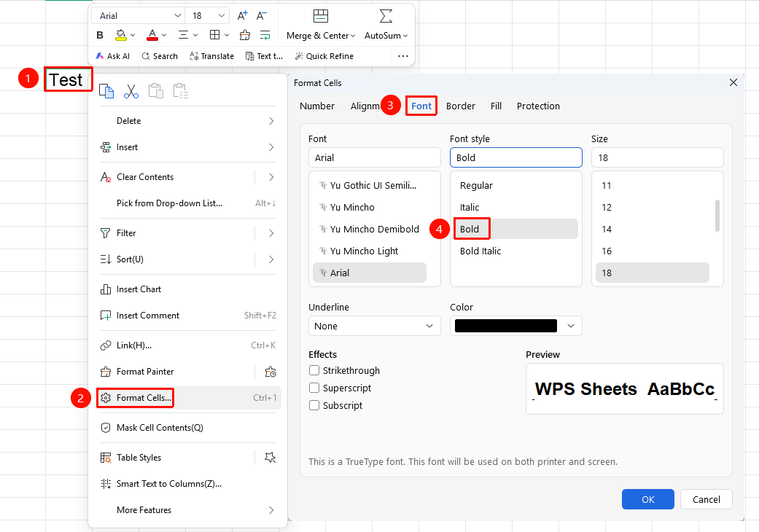Click the Search tool in mini toolbar

click(159, 56)
